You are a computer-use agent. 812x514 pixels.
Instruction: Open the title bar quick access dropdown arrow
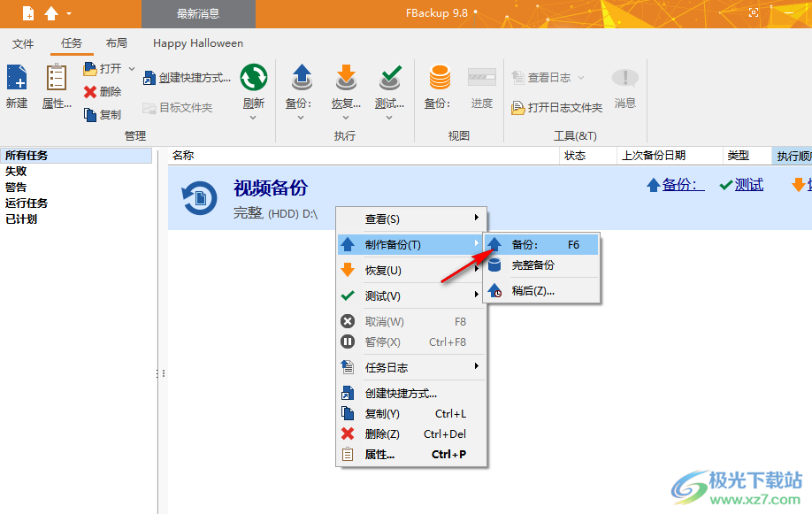click(x=69, y=14)
